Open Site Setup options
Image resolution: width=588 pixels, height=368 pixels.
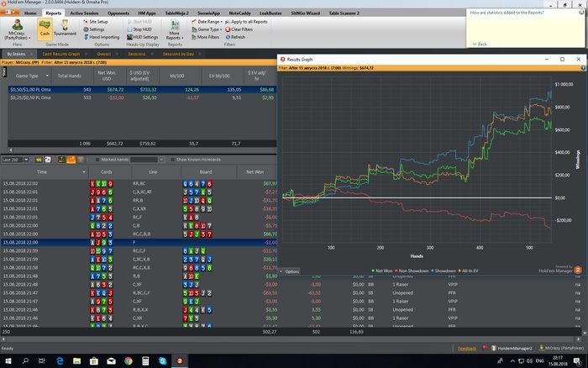[x=96, y=22]
